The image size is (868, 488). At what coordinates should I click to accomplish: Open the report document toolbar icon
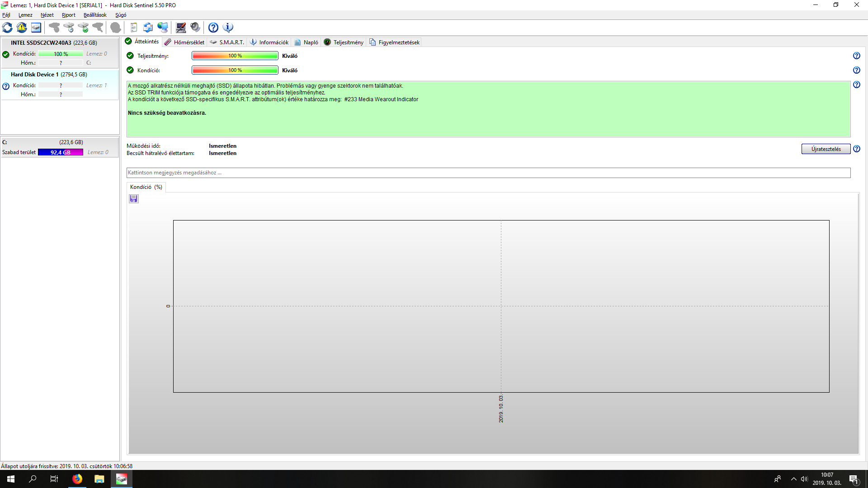click(134, 28)
